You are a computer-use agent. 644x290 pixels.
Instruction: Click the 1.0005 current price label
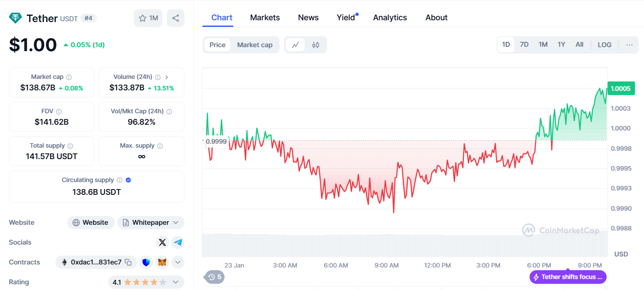[621, 89]
